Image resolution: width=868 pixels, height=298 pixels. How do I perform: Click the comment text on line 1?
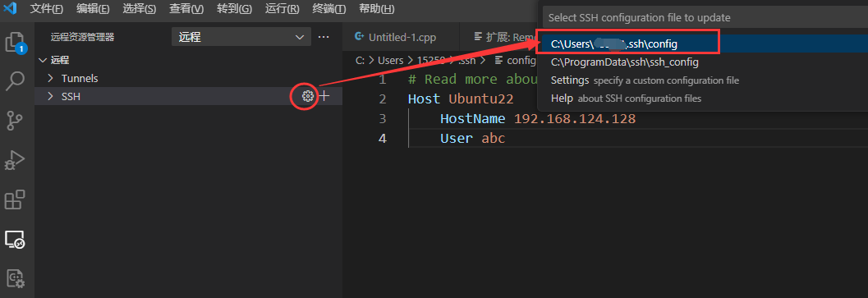472,79
